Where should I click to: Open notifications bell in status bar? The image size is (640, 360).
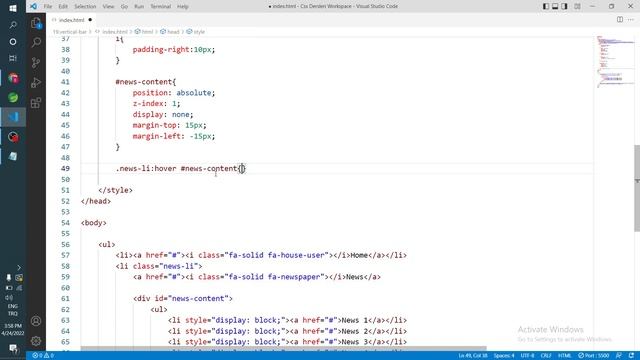tap(631, 356)
